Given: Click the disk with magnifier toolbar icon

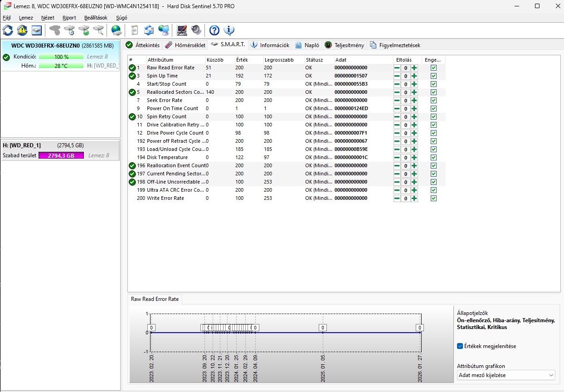Looking at the screenshot, I should click(98, 30).
